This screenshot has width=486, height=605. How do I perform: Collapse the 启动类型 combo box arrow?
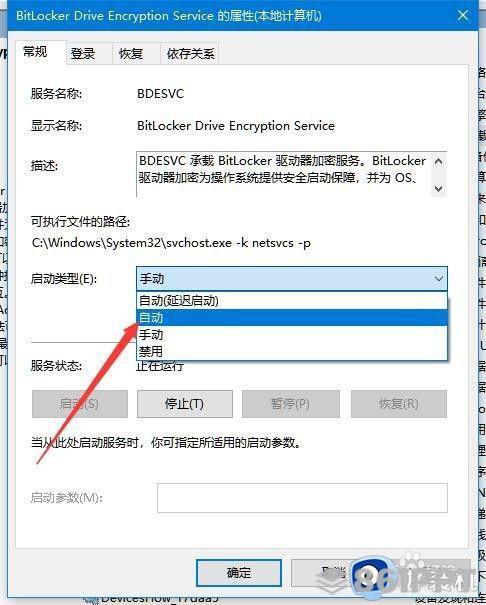coord(438,279)
